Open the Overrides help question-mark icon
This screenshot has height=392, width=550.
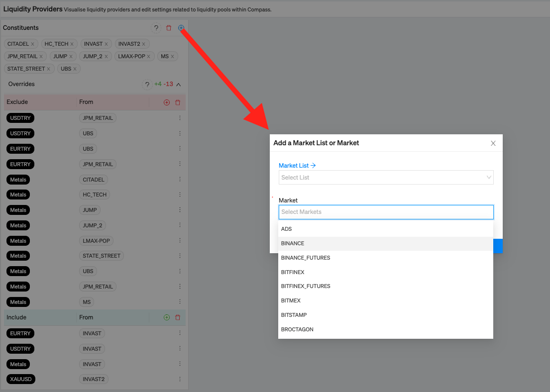coord(147,85)
